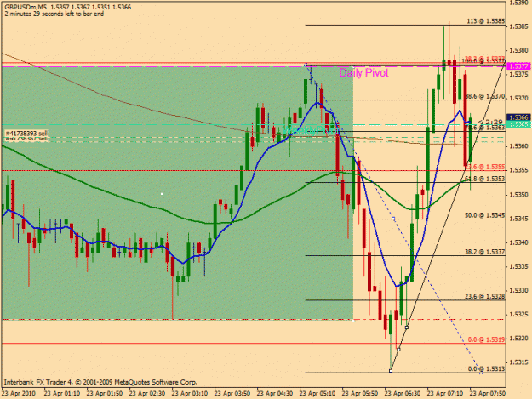
Task: Click the '2 minutes 29 seconds left to bar end' text
Action: click(x=54, y=14)
